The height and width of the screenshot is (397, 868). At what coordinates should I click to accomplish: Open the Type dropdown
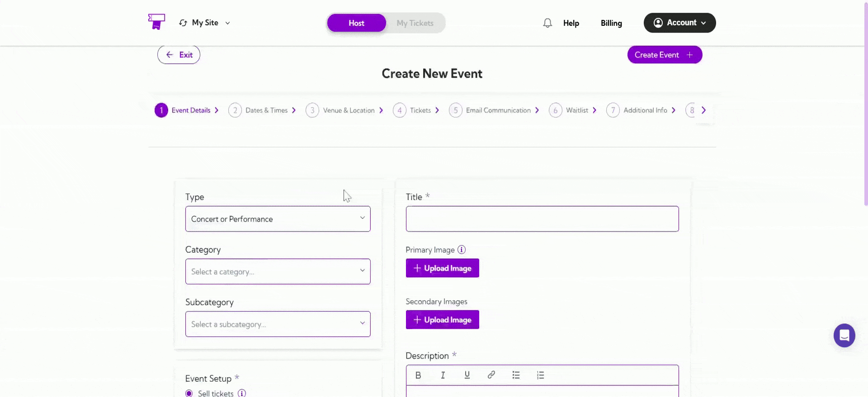[278, 219]
